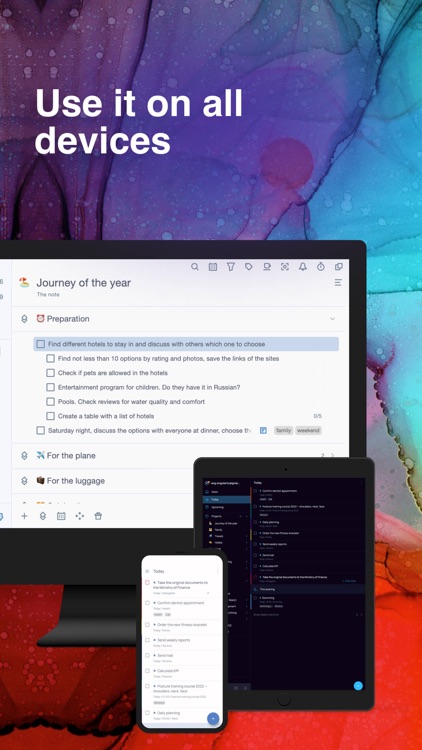Click the 'weekend' tag
422x750 pixels.
(308, 430)
